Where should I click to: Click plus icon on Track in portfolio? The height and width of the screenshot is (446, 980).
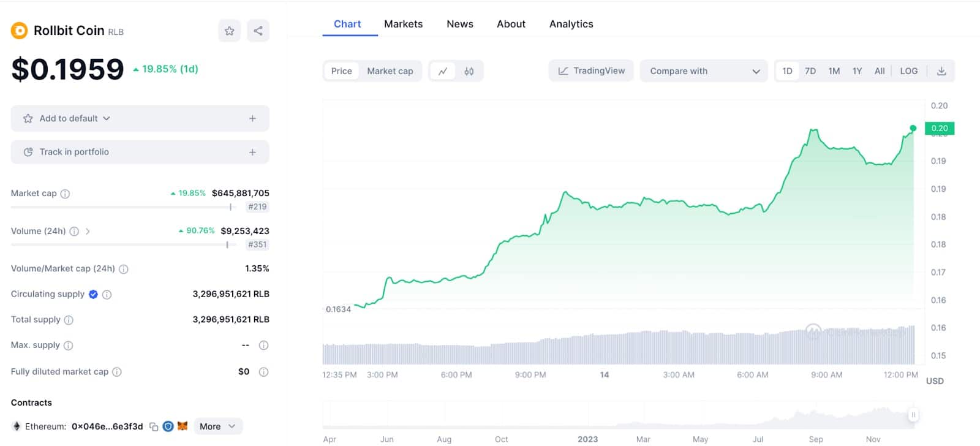pos(252,152)
